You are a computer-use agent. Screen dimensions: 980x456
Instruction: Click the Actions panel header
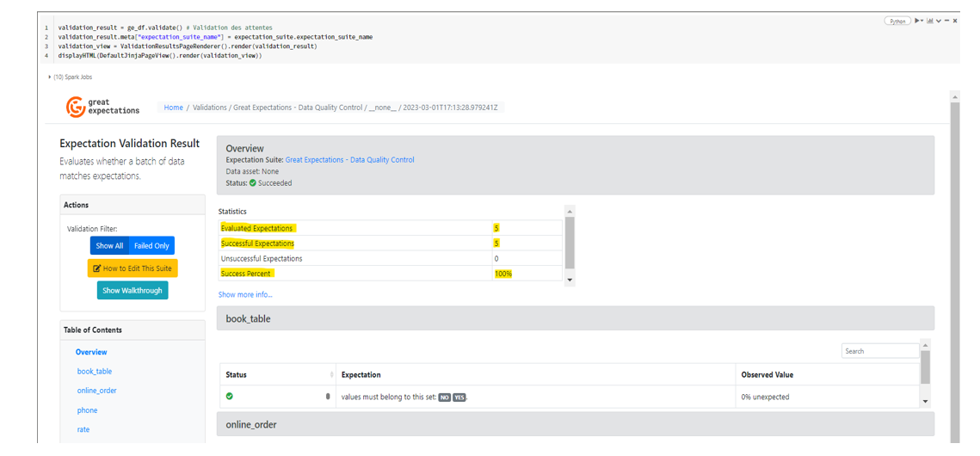pos(132,205)
